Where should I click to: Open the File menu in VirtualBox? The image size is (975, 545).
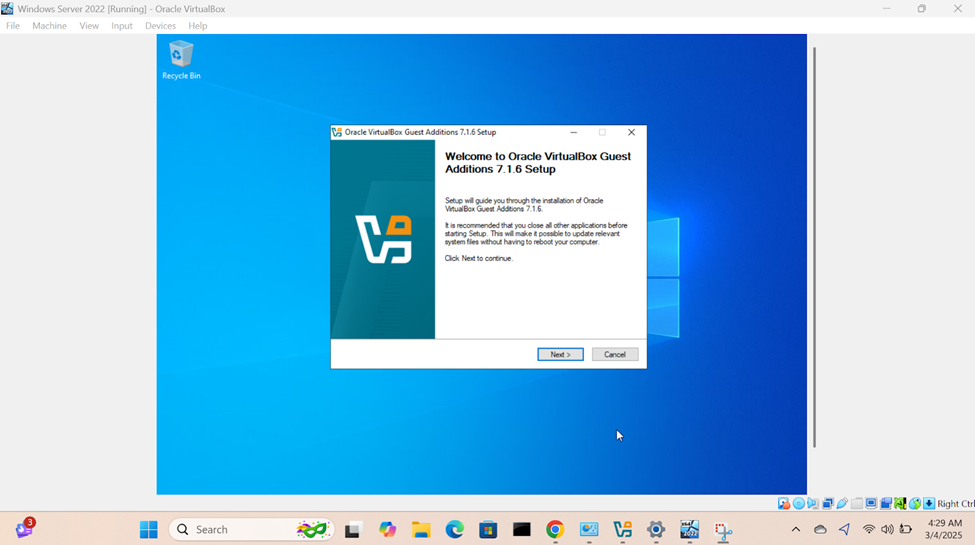click(13, 26)
